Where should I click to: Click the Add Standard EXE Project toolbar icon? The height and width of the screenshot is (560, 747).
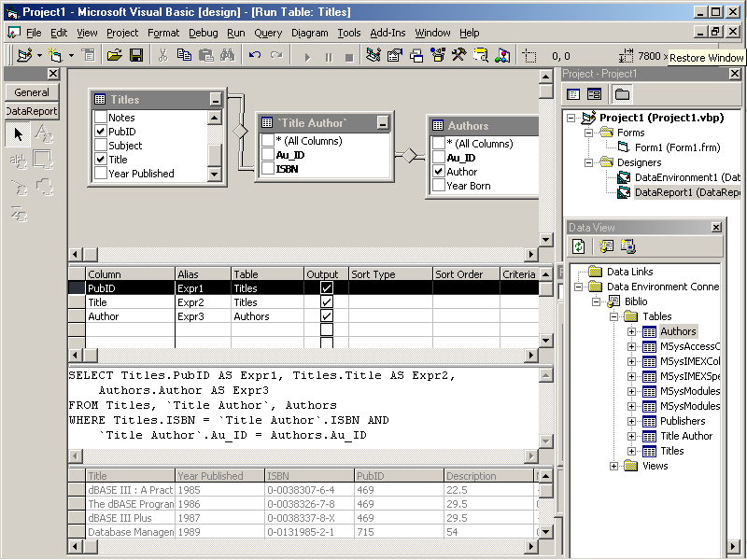[x=24, y=56]
